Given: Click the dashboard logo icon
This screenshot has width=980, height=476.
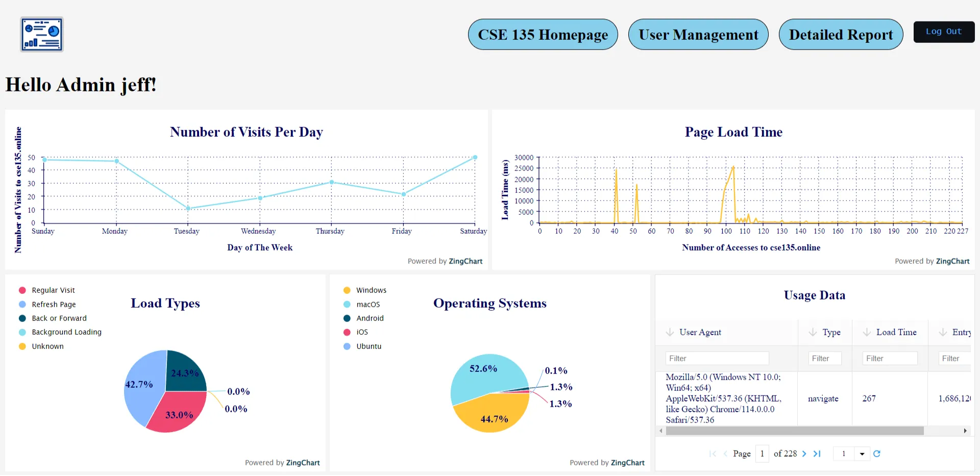Looking at the screenshot, I should 41,34.
